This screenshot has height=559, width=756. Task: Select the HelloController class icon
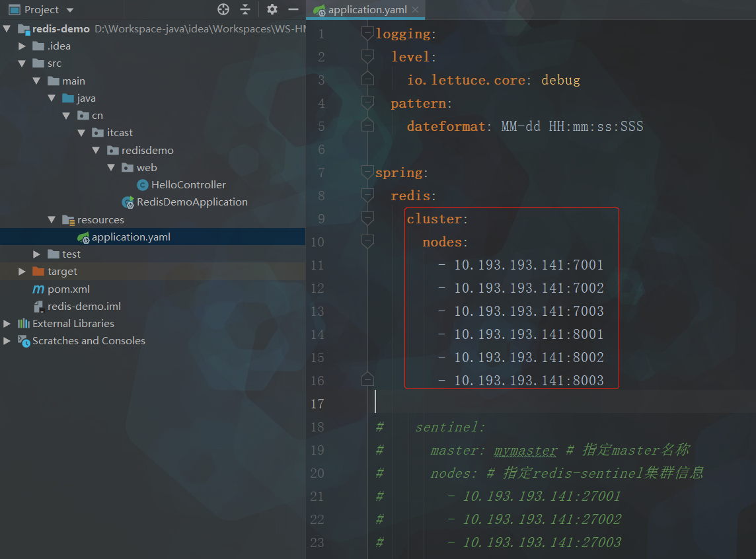click(142, 185)
